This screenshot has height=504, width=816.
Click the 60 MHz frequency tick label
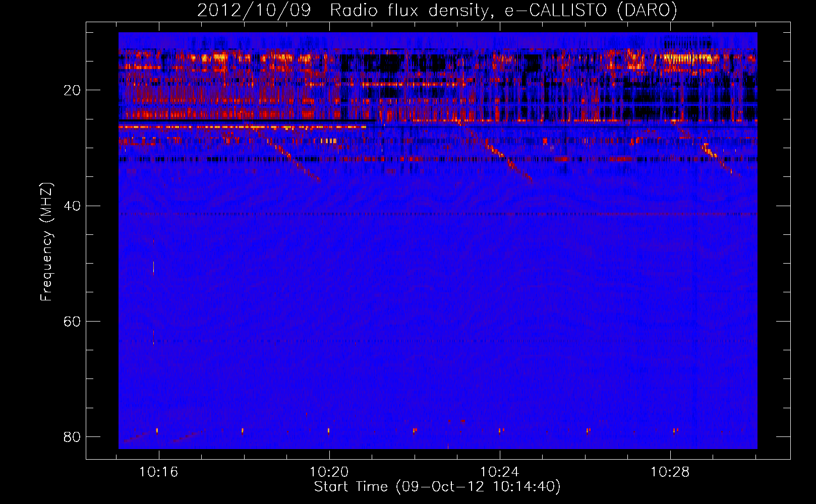pos(72,321)
